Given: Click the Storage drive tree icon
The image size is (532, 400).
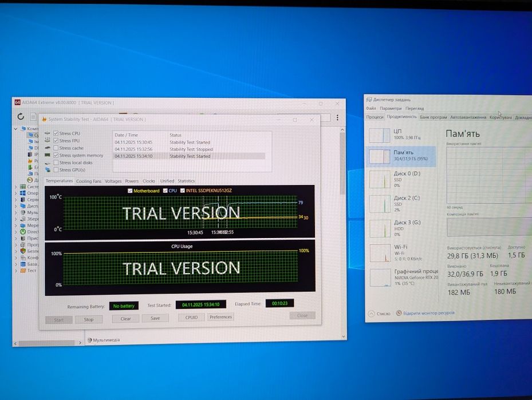Looking at the screenshot, I should click(x=23, y=219).
